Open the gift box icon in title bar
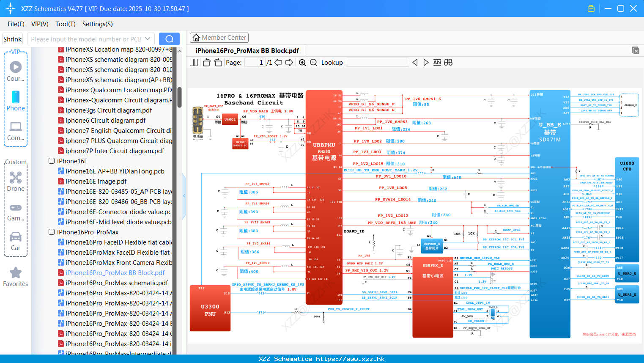The height and width of the screenshot is (363, 644). point(591,8)
